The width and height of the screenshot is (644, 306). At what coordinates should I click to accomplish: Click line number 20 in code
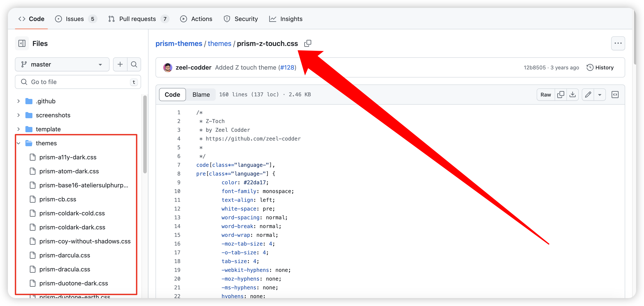point(177,278)
